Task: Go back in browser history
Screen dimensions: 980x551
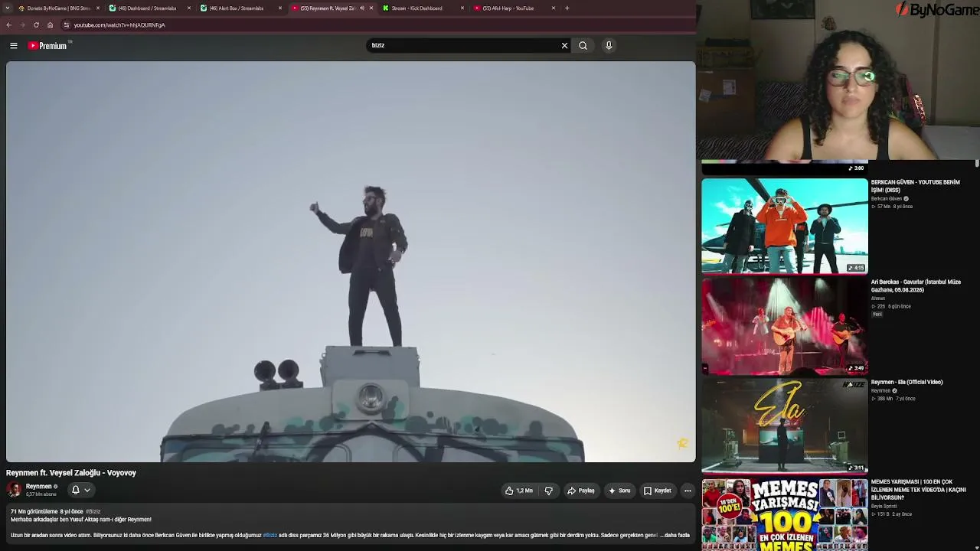Action: (x=8, y=25)
